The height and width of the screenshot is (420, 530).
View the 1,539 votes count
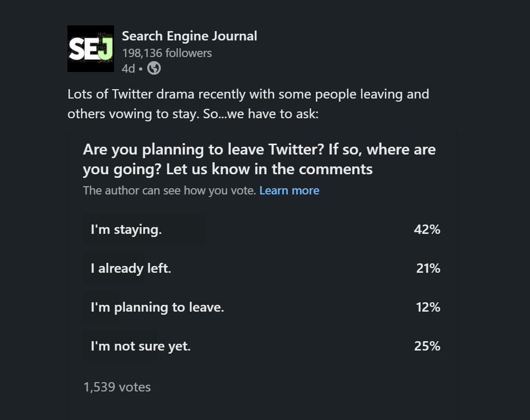pos(117,387)
